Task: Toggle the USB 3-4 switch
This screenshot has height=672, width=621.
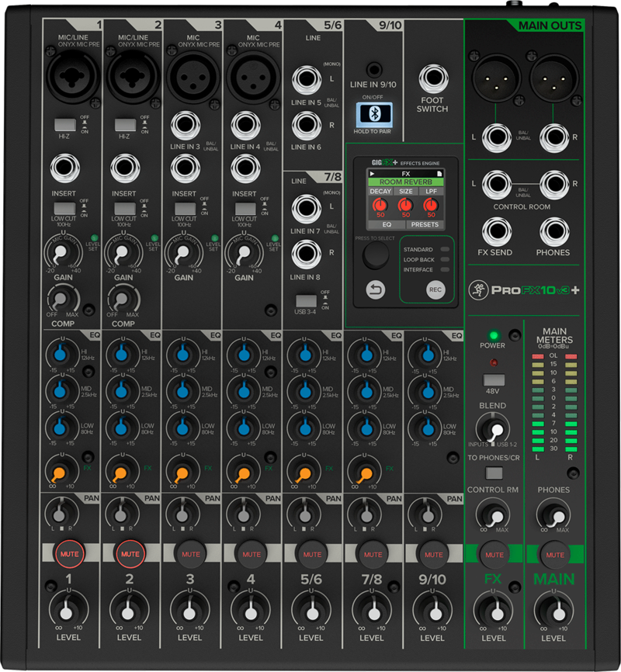Action: coord(306,300)
